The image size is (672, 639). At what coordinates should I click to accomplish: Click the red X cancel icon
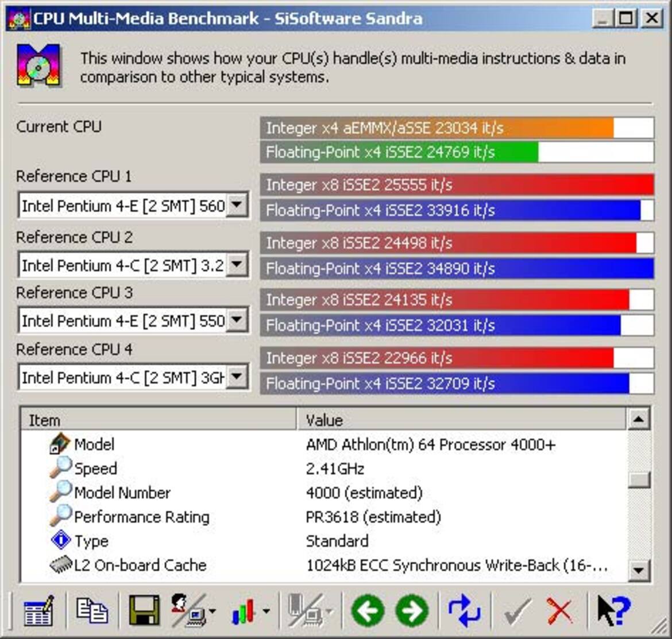[559, 611]
